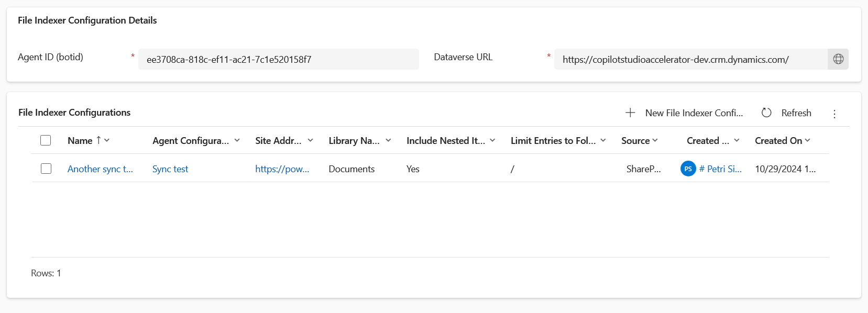The width and height of the screenshot is (868, 313).
Task: Open the Agent Configuration column dropdown
Action: tap(237, 140)
